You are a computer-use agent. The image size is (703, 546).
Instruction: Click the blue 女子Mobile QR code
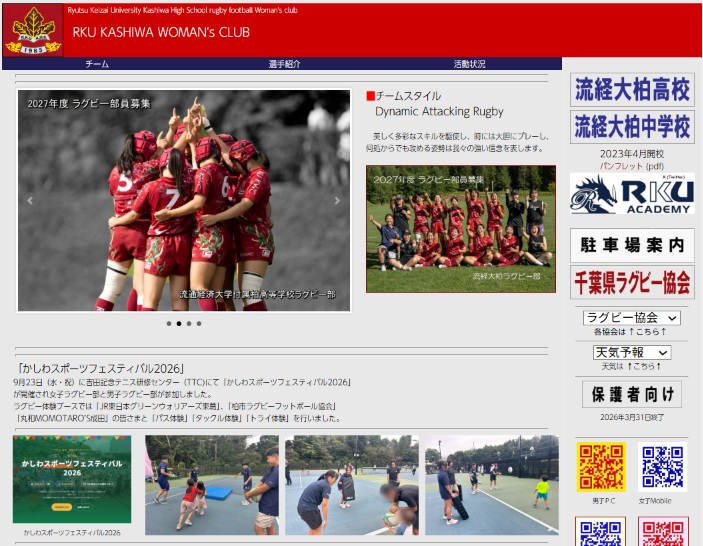pos(662,467)
